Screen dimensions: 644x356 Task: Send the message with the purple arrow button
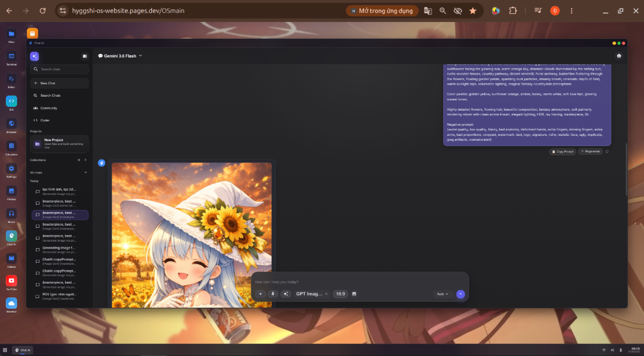[x=460, y=294]
